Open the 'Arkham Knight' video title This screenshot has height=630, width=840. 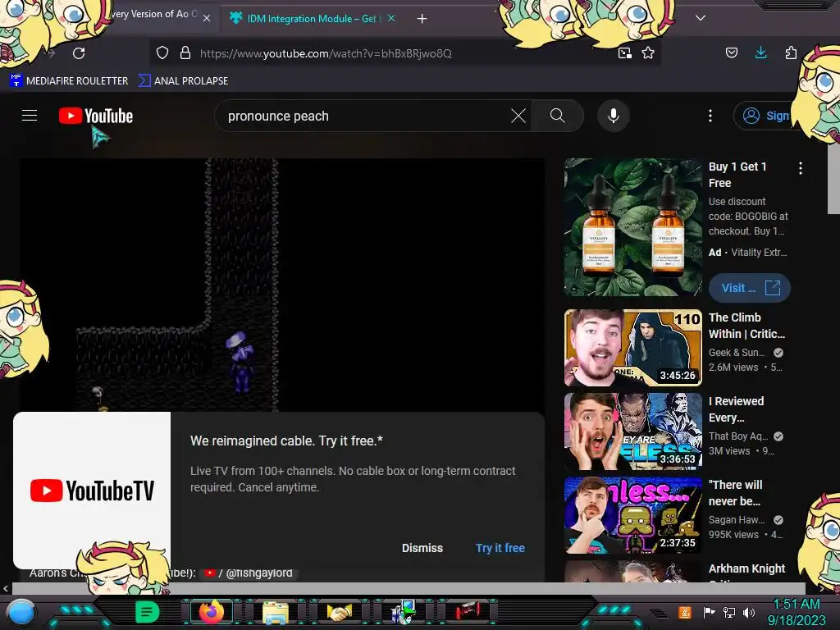[x=746, y=568]
